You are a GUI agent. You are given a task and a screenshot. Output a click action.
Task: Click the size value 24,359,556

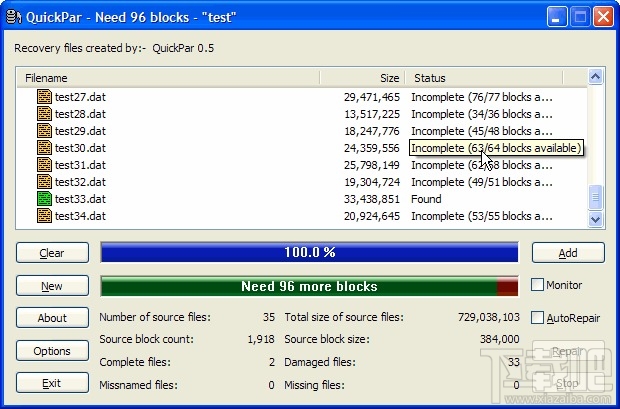point(372,148)
